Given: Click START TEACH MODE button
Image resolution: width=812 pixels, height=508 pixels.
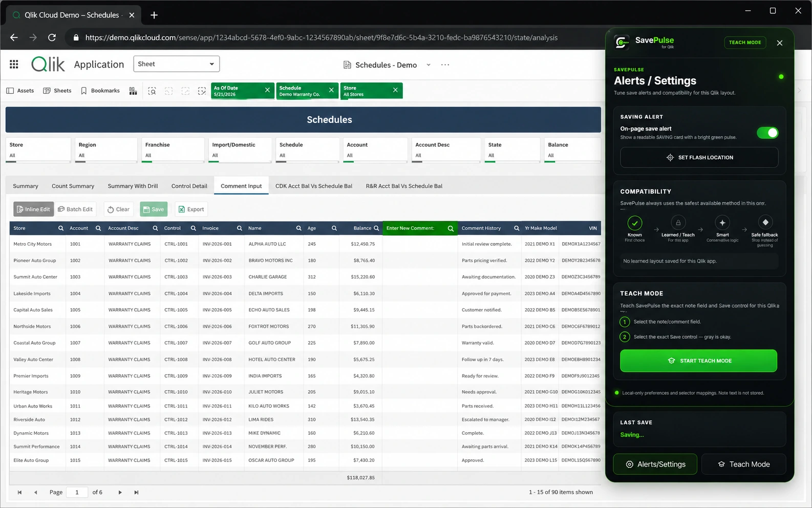Looking at the screenshot, I should click(699, 361).
